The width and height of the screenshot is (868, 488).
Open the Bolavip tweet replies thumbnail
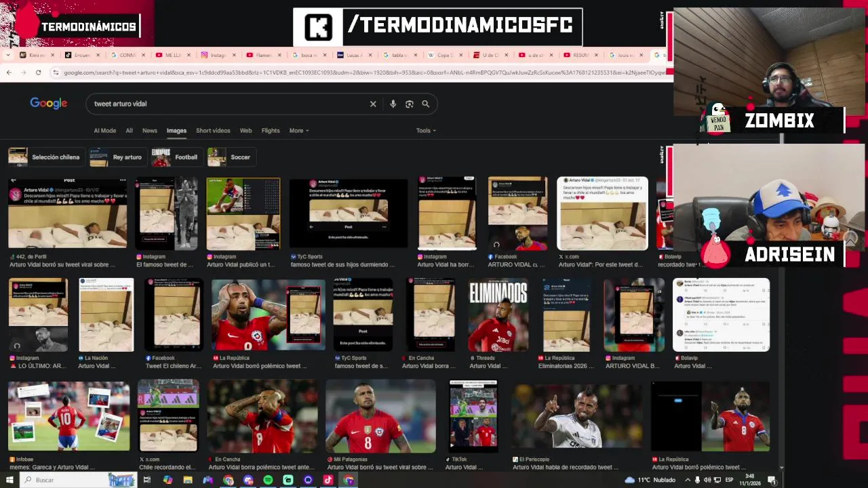point(721,315)
